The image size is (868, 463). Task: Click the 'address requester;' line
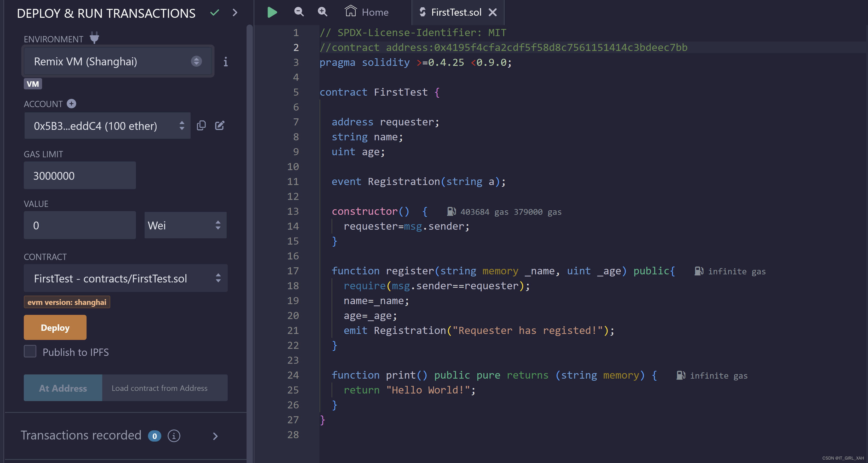(x=385, y=122)
